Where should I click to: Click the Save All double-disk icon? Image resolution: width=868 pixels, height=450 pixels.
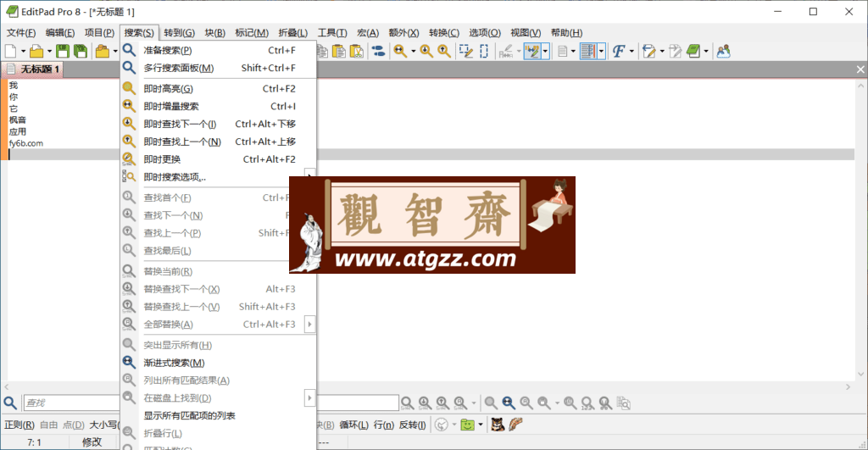(x=81, y=52)
